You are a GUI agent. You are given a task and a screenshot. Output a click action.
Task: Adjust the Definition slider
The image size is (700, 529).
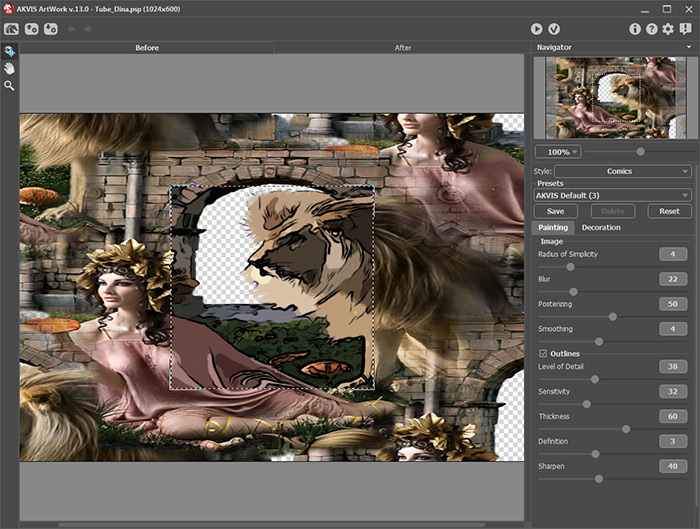pyautogui.click(x=595, y=454)
